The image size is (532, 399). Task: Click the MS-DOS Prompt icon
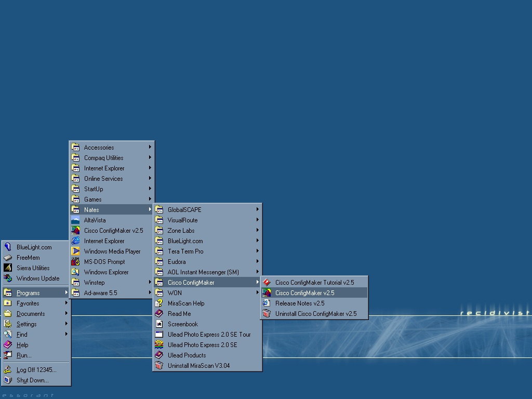point(75,262)
